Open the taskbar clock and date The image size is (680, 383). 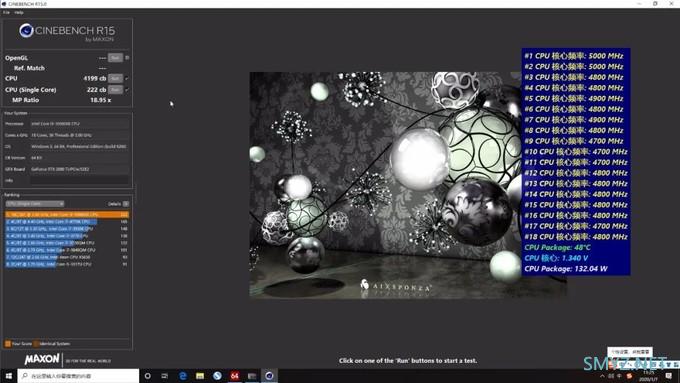[649, 376]
